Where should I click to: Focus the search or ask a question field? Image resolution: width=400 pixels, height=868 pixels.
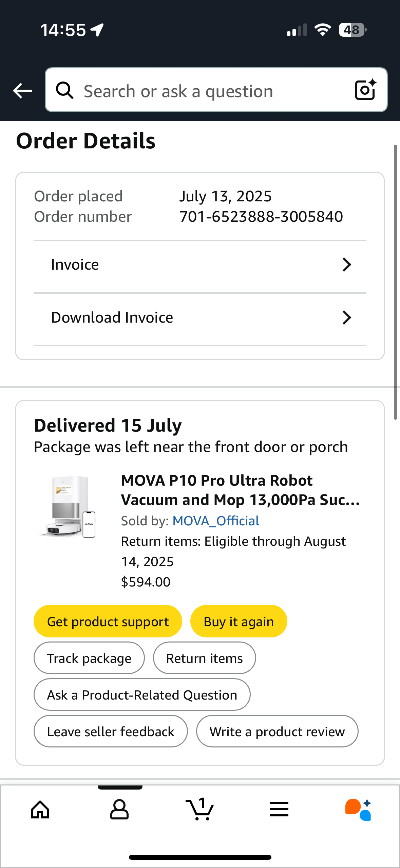pyautogui.click(x=210, y=91)
